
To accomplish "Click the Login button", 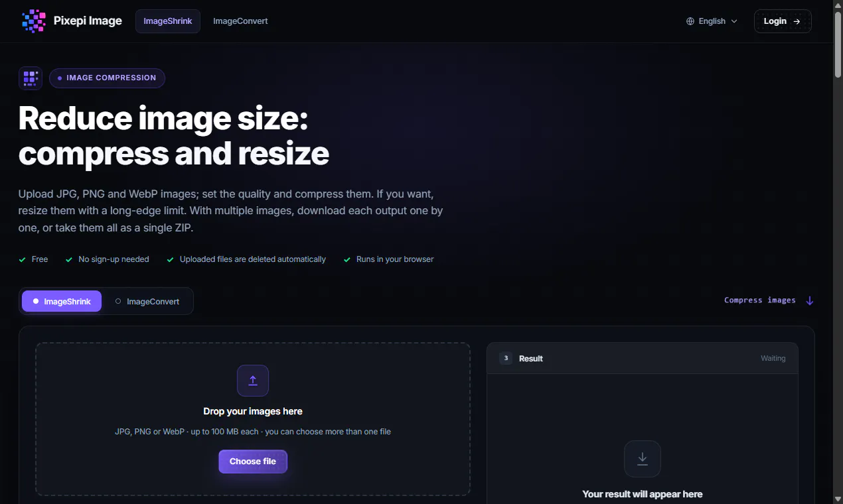I will click(x=783, y=21).
